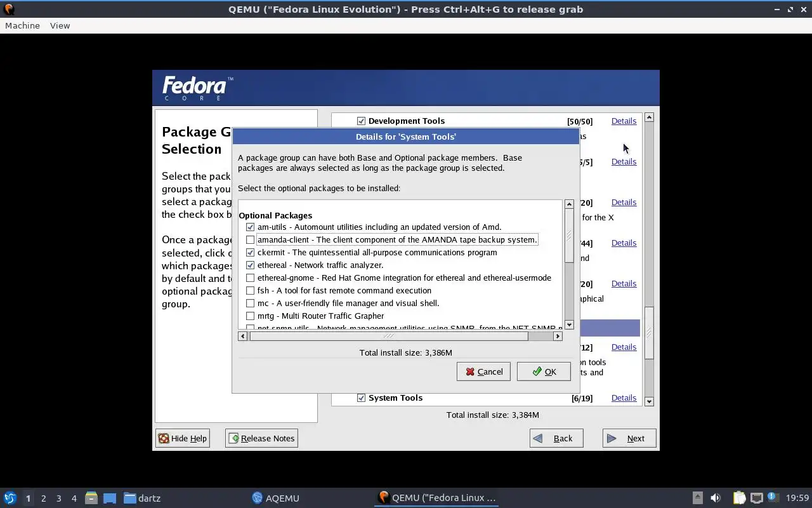Viewport: 812px width, 508px height.
Task: Toggle the Development Tools group checkbox
Action: click(361, 121)
